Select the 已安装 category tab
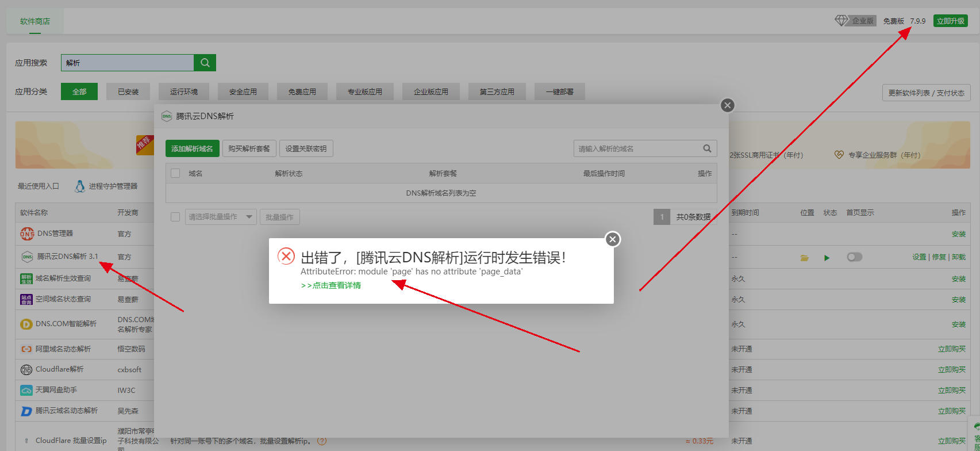The image size is (980, 451). pos(128,91)
